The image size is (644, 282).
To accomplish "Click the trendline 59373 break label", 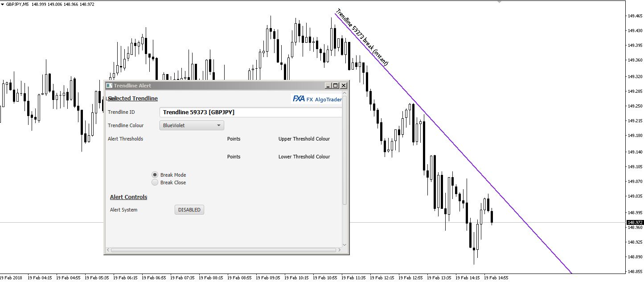I will pyautogui.click(x=361, y=37).
